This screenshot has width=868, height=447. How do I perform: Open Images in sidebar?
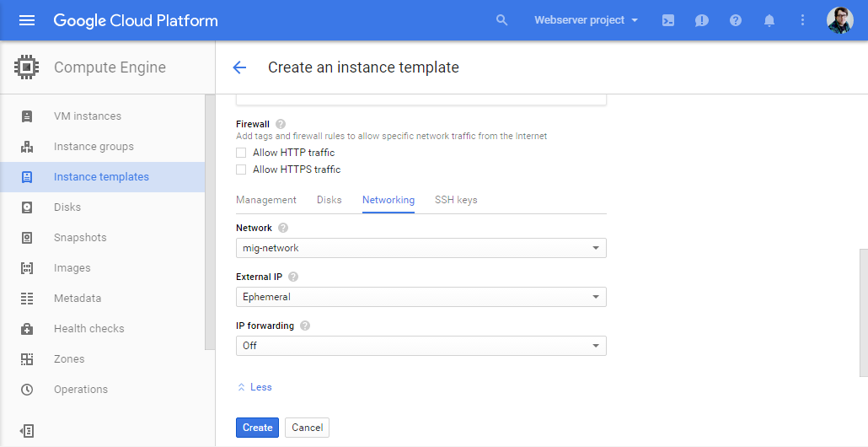click(x=72, y=268)
